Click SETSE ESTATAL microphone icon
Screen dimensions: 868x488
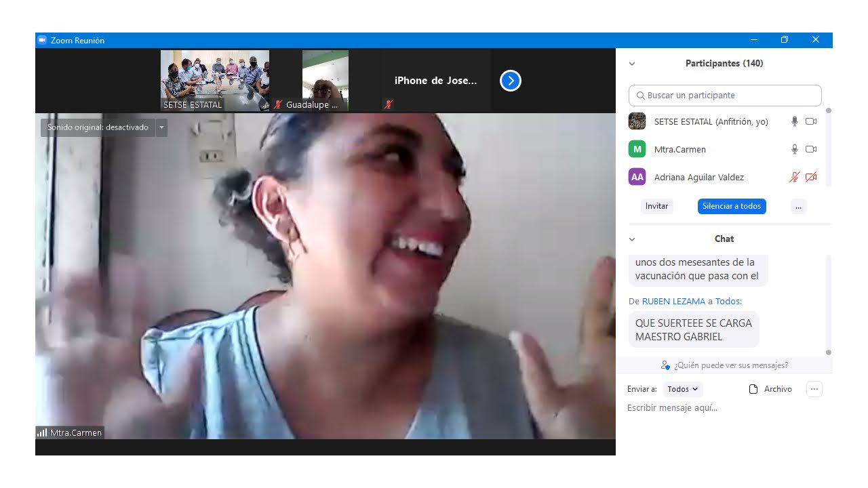795,121
